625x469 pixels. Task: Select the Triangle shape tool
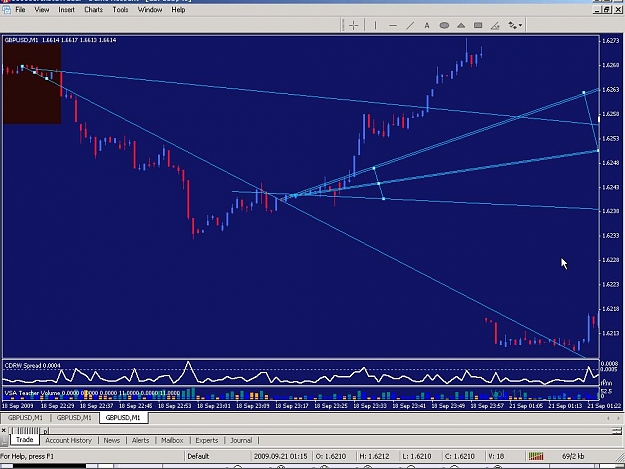tap(461, 26)
